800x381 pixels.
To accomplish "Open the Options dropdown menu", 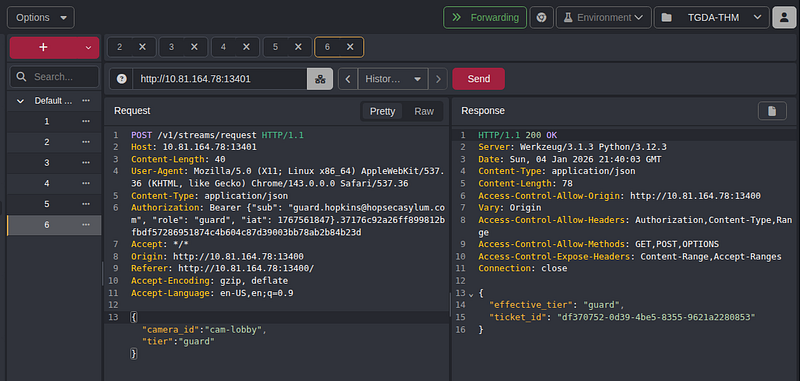I will [x=40, y=17].
